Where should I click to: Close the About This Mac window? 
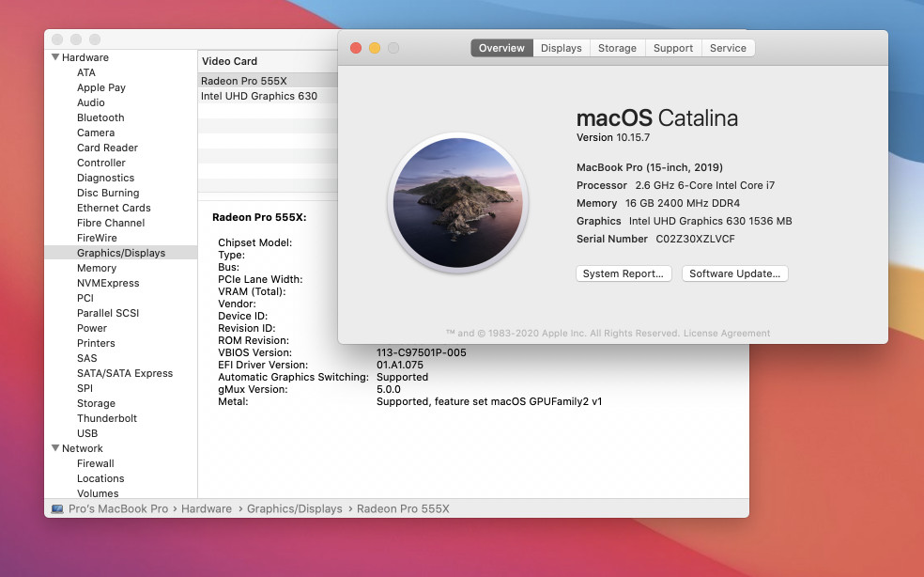pyautogui.click(x=356, y=48)
